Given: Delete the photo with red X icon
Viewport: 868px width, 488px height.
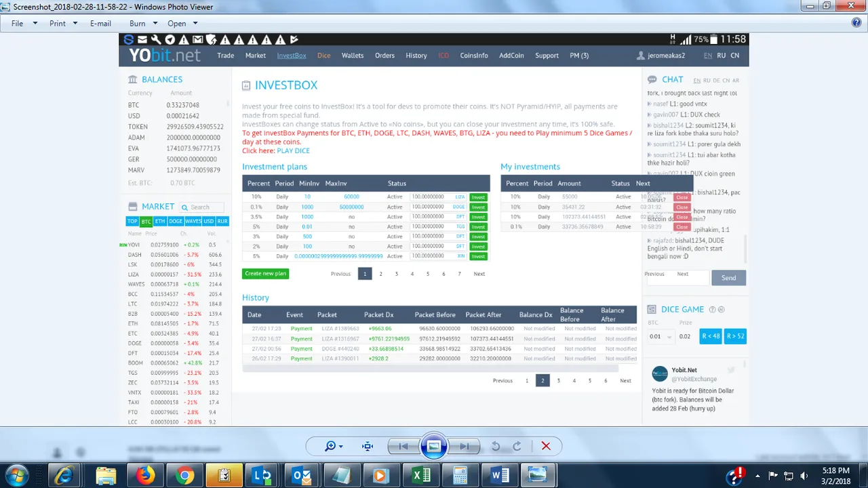Looking at the screenshot, I should pyautogui.click(x=546, y=446).
